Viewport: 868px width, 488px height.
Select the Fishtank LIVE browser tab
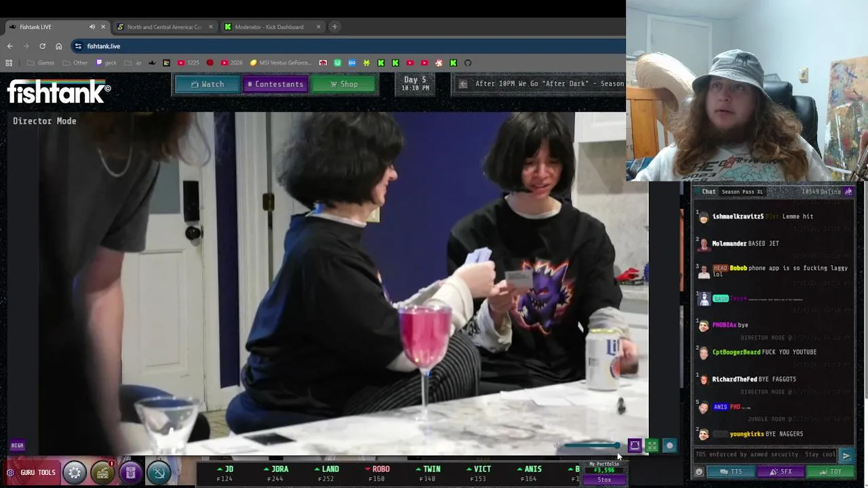pos(56,27)
